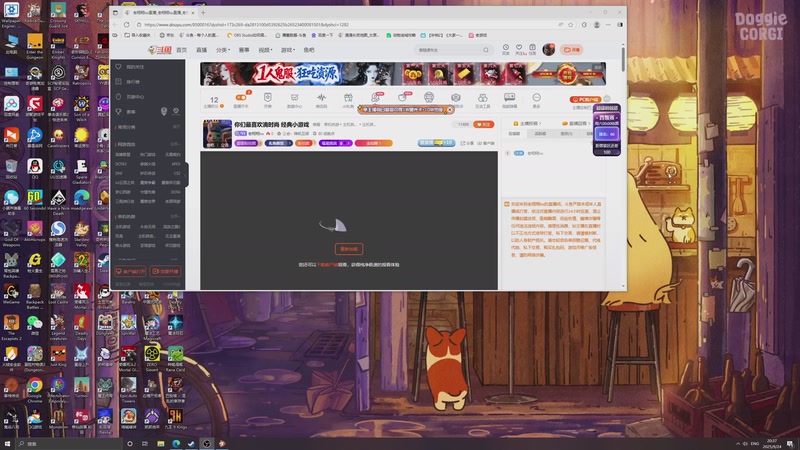Launch Google Chrome from desktop
The height and width of the screenshot is (450, 800).
coord(35,390)
